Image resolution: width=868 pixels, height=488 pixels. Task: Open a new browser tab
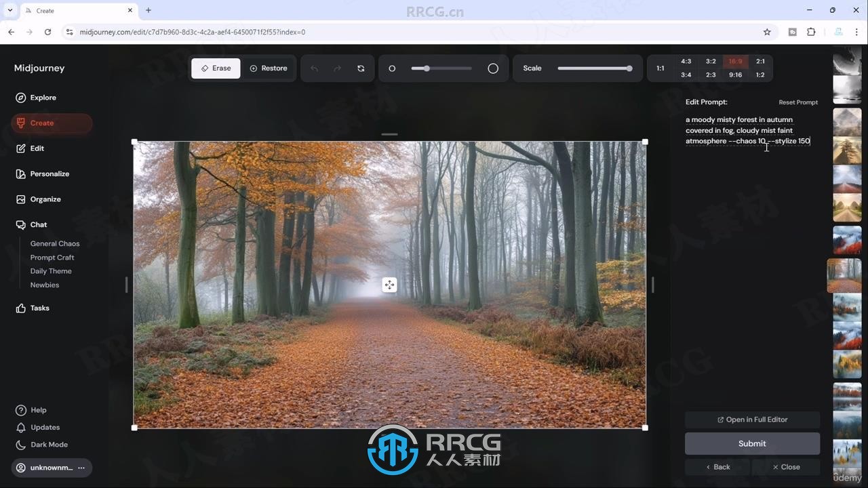coord(149,10)
